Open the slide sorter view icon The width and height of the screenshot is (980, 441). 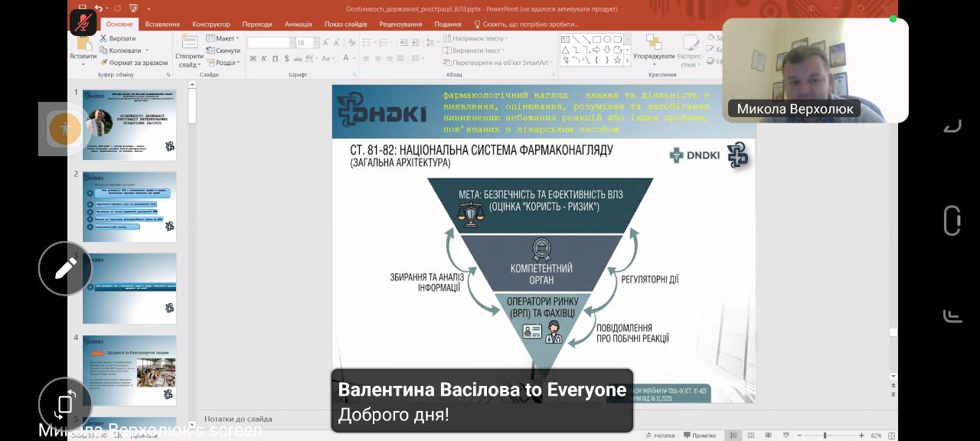[x=751, y=435]
